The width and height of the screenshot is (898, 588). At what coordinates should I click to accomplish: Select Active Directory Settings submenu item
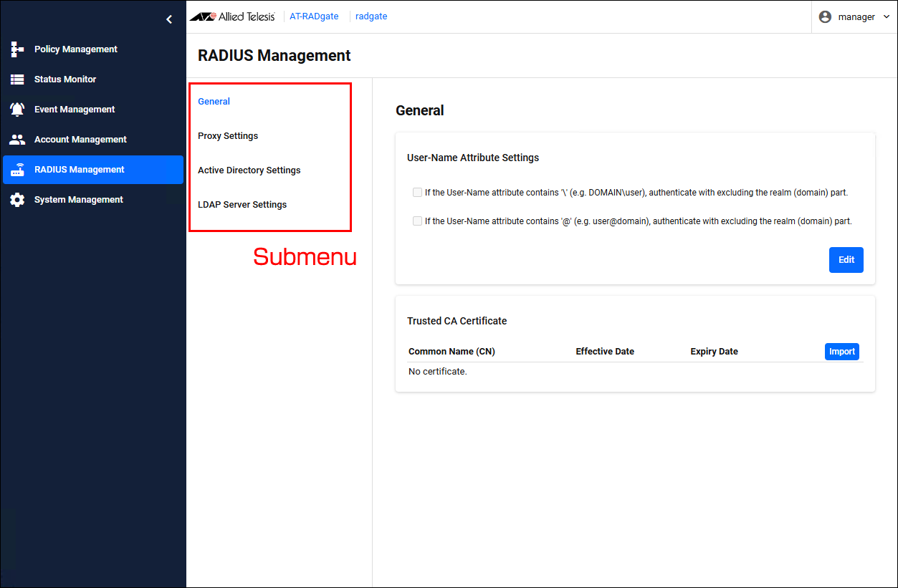click(249, 170)
